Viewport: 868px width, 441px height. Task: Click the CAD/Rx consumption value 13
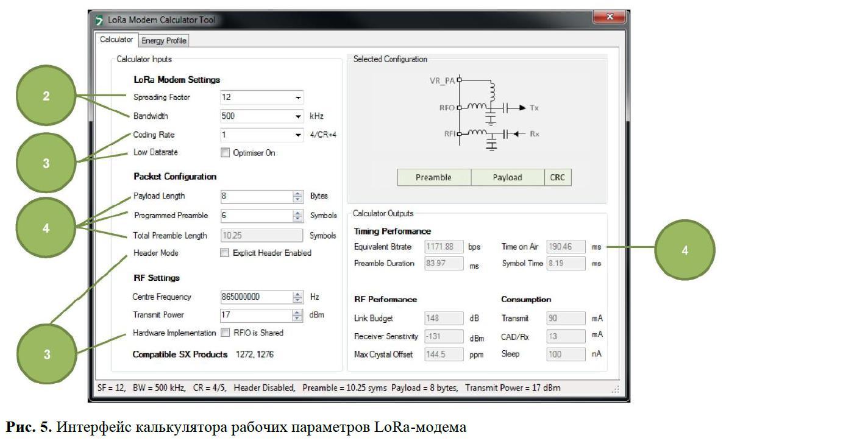(566, 336)
